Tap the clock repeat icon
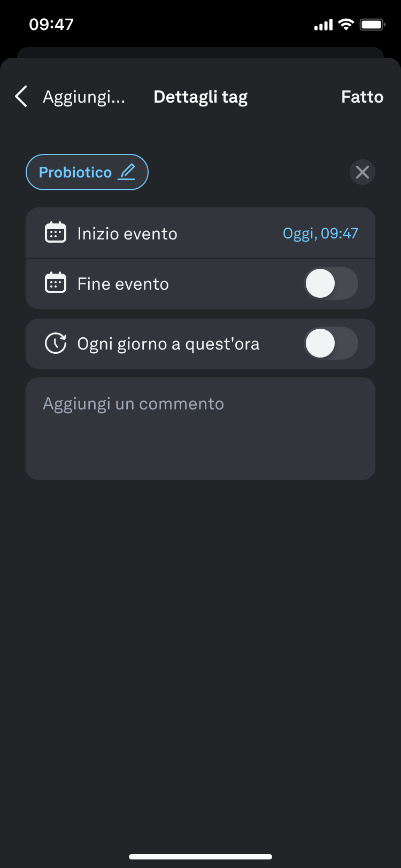 click(x=56, y=344)
